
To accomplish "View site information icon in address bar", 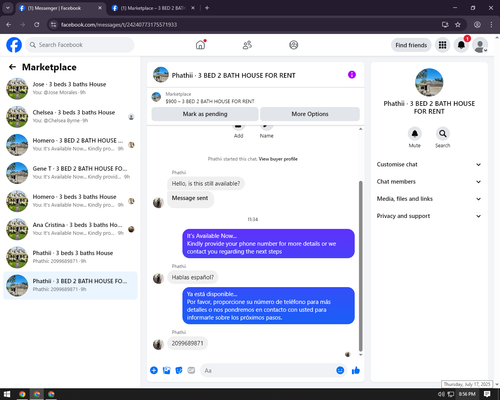I will tap(54, 25).
